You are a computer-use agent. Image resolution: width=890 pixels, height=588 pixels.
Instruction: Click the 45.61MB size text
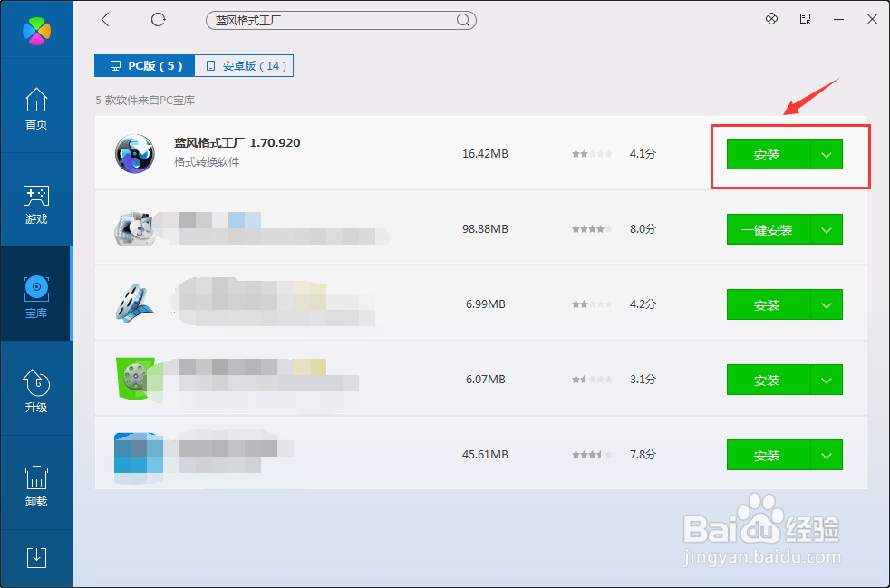pos(485,455)
